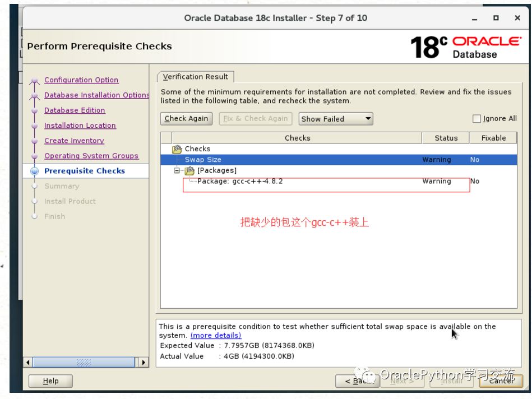Click the Prerequisite Checks step bullet icon
Viewport: 532px width, 399px height.
click(34, 171)
